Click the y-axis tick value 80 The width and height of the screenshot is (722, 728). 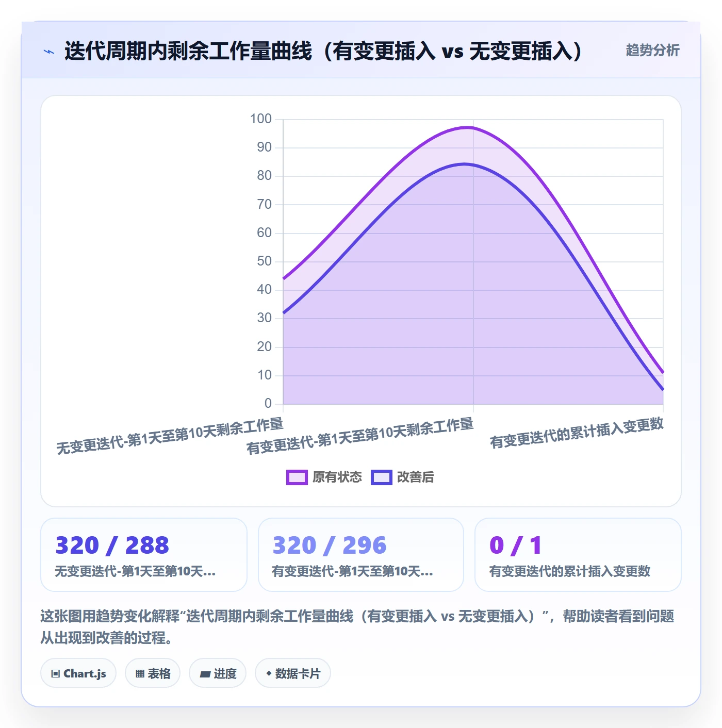[265, 176]
